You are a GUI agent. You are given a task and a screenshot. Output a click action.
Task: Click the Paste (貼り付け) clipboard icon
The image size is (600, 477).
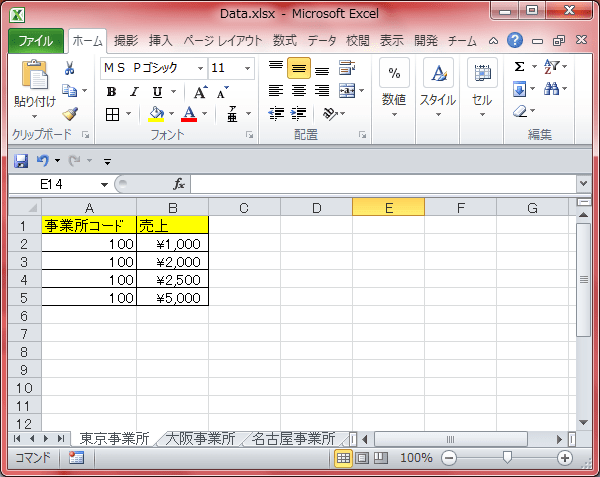[33, 76]
